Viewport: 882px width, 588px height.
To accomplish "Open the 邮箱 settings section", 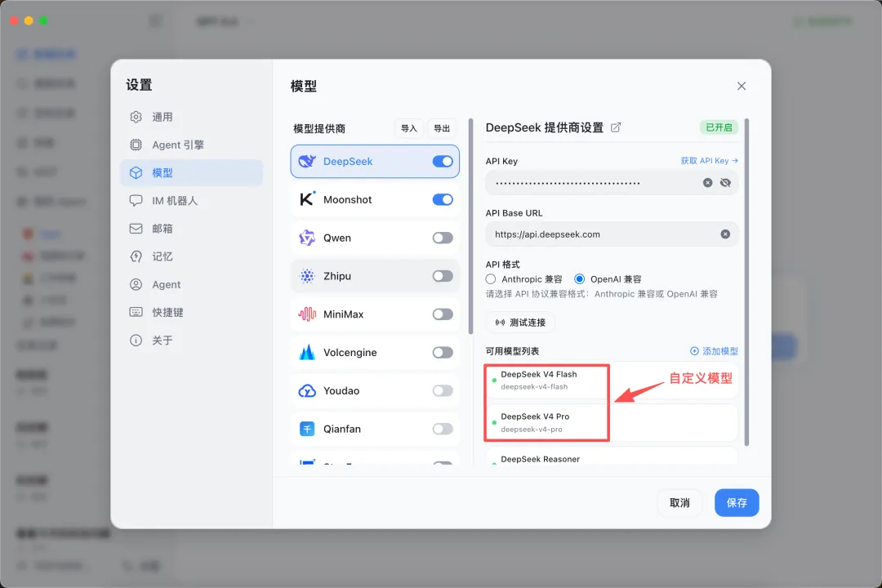I will coord(191,229).
